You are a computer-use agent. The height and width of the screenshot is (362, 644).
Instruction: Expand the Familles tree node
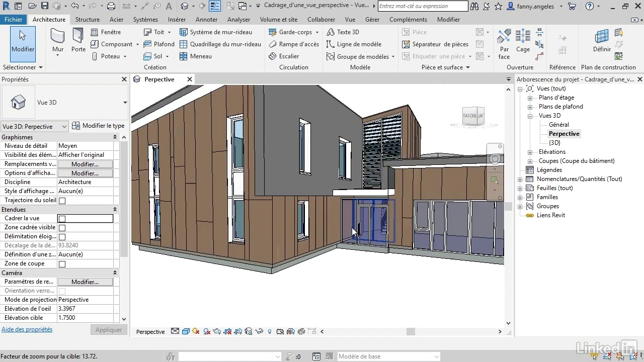point(521,197)
